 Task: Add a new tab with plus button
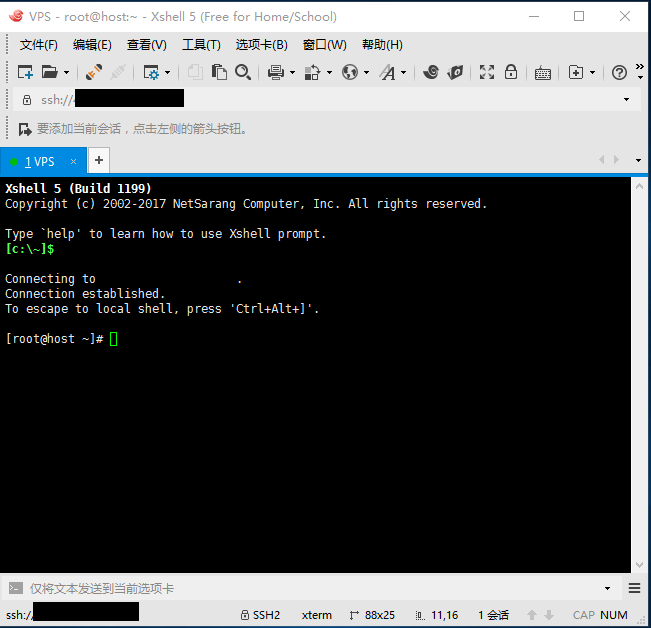coord(99,160)
